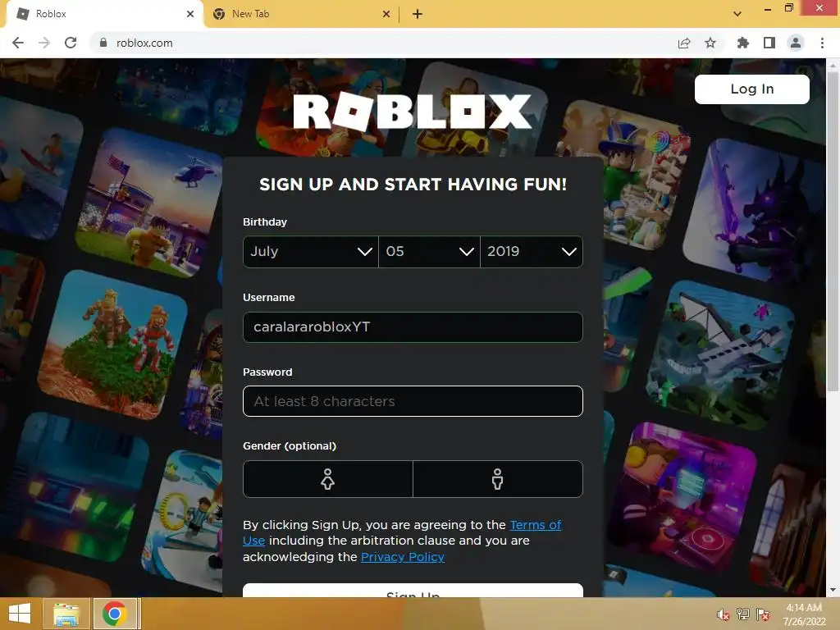Switch to the New Tab tab
This screenshot has height=630, width=840.
tap(300, 14)
